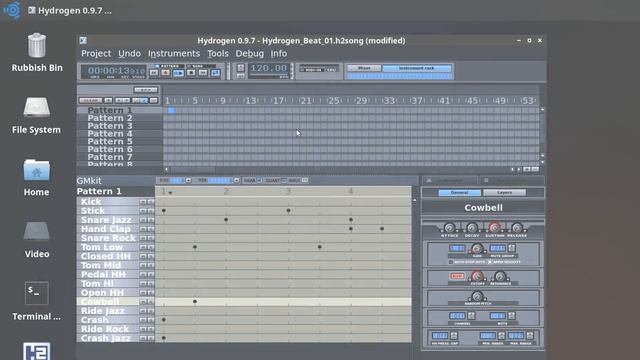Select the Tom Low instrument row
The image size is (640, 360).
(x=107, y=247)
